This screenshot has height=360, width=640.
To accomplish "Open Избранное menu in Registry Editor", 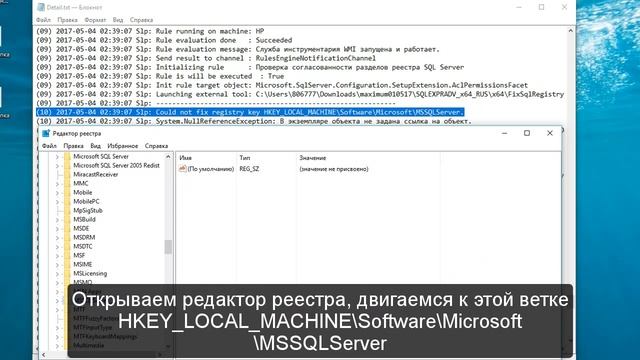I will tap(122, 146).
